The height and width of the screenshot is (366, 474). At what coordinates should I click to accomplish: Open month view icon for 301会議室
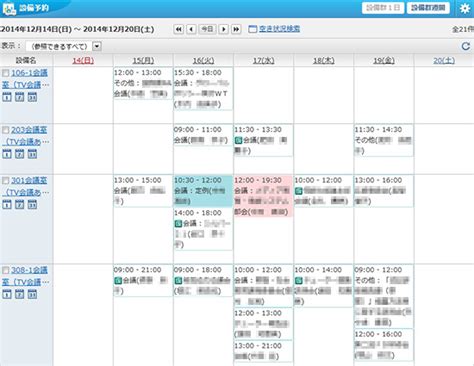[x=32, y=204]
